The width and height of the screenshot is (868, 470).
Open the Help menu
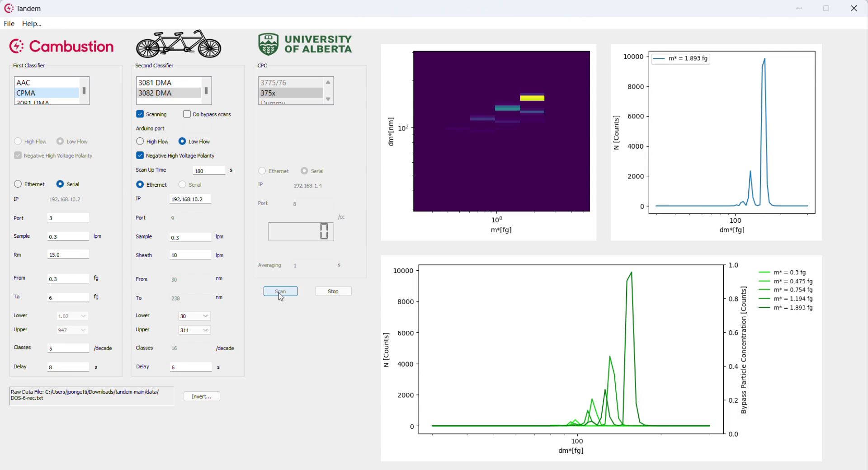pos(31,23)
